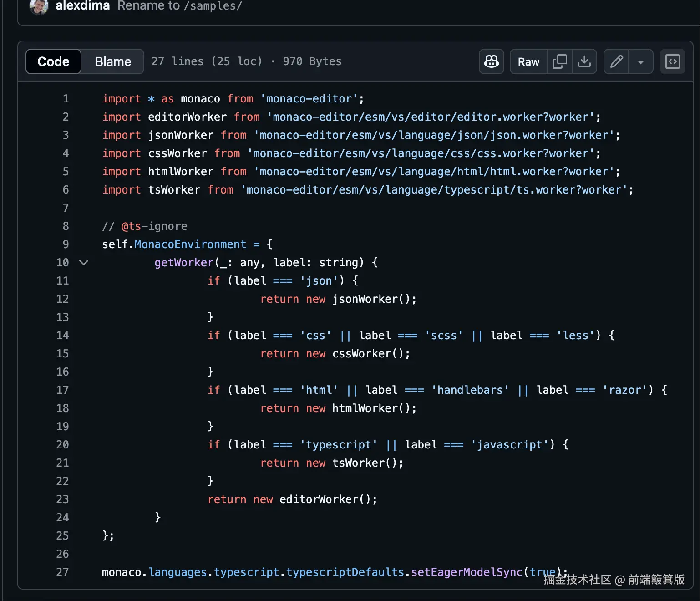Image resolution: width=700 pixels, height=601 pixels.
Task: Select line number 14
Action: [63, 336]
